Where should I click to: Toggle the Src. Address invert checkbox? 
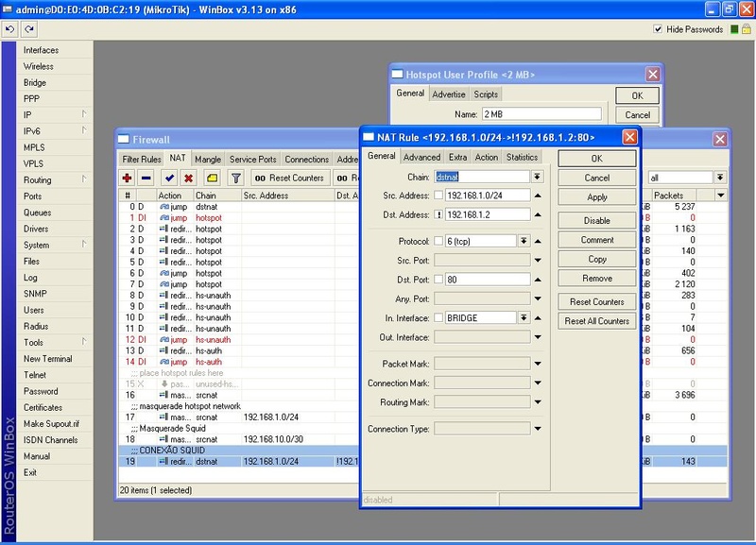click(438, 196)
